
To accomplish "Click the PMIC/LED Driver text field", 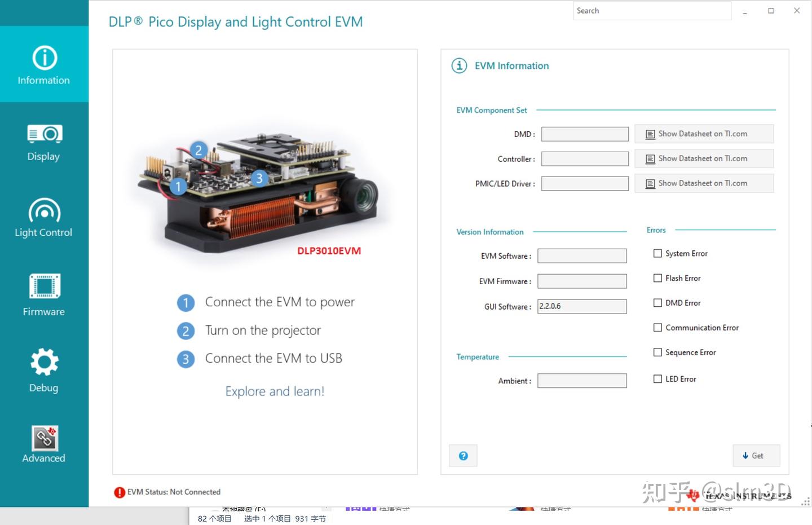I will coord(585,184).
